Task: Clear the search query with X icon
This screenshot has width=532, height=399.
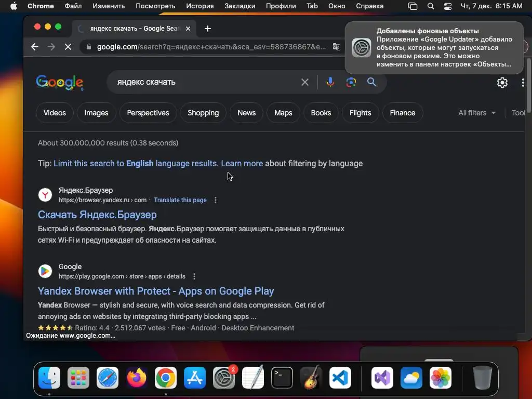Action: click(x=304, y=82)
